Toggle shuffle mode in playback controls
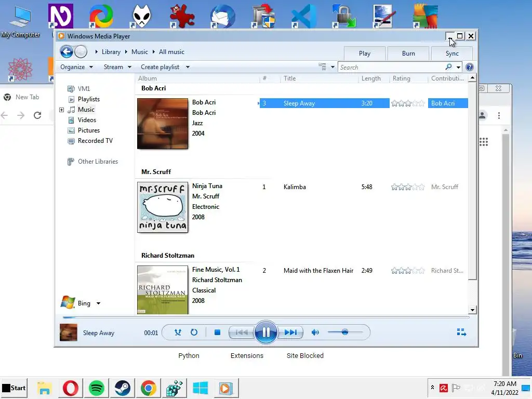This screenshot has width=532, height=399. [x=178, y=332]
